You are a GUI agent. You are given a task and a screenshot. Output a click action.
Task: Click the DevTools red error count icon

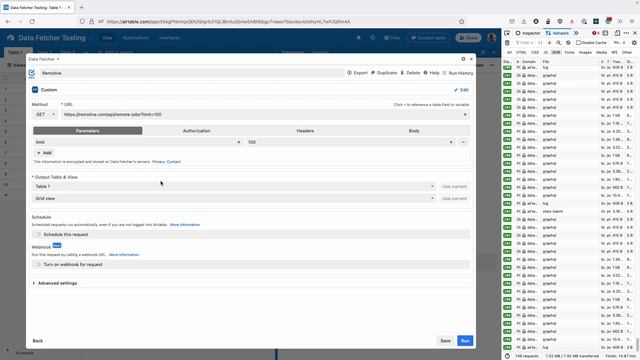coord(596,33)
